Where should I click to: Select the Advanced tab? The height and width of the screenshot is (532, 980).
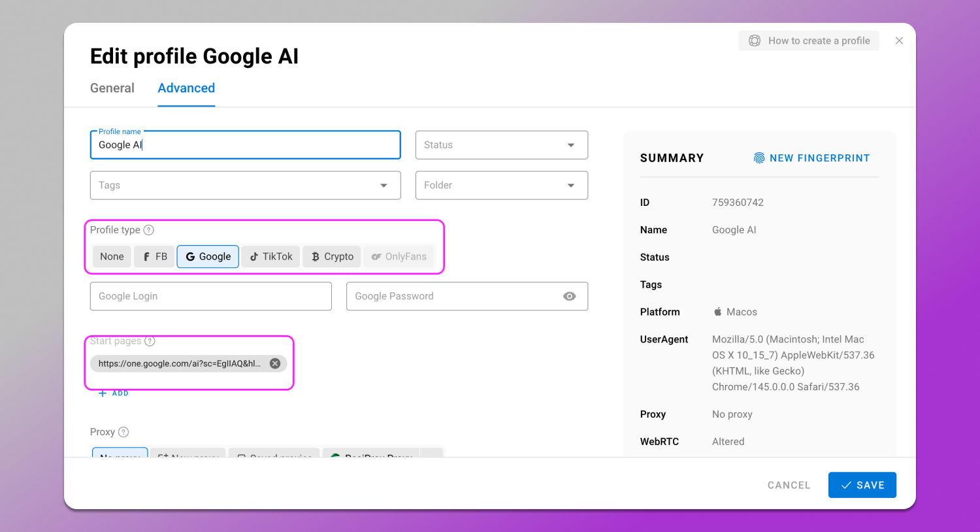186,88
